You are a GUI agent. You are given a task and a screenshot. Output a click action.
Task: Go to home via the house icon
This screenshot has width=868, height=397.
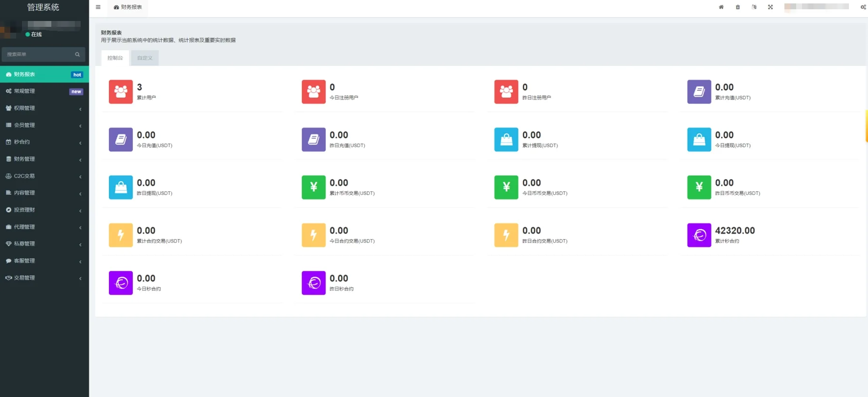pos(721,7)
